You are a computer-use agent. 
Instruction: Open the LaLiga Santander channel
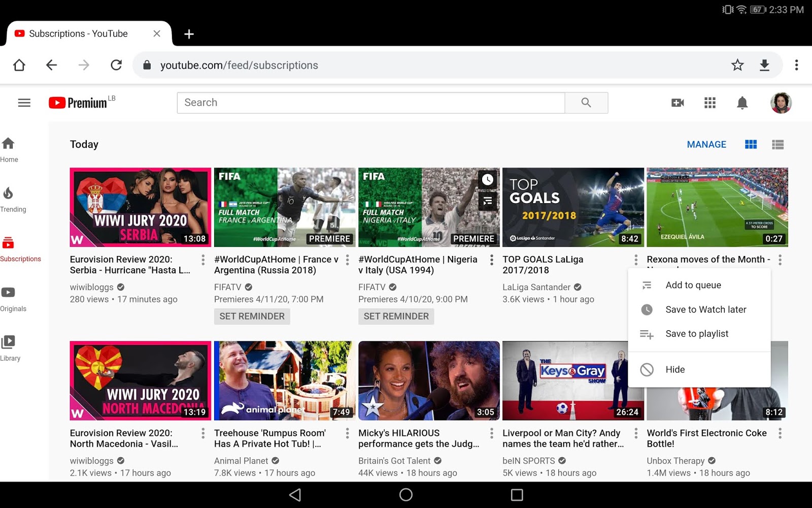click(536, 288)
